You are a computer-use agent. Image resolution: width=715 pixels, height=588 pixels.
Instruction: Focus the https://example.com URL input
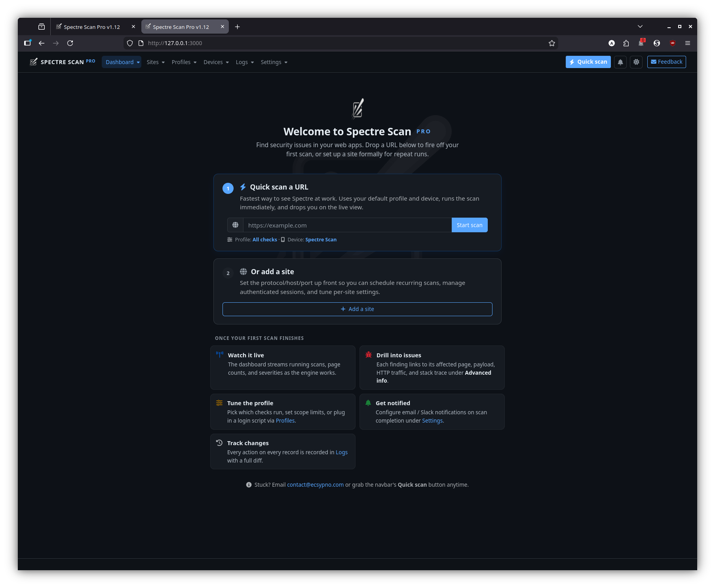pyautogui.click(x=348, y=225)
